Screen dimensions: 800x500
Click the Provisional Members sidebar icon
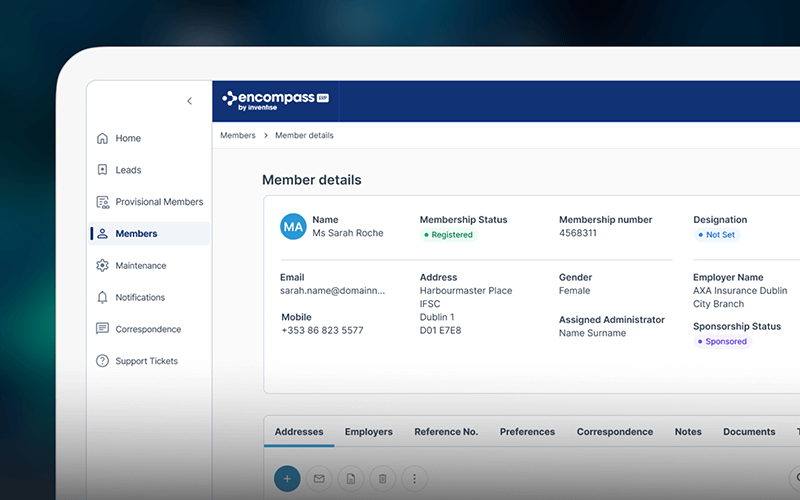coord(102,202)
